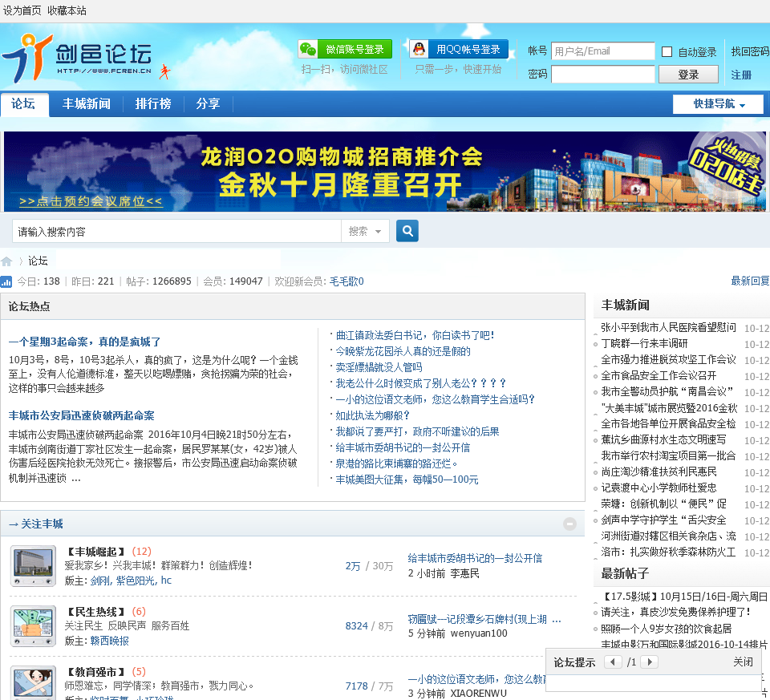
Task: Go to previous forum tip arrow
Action: pos(612,662)
